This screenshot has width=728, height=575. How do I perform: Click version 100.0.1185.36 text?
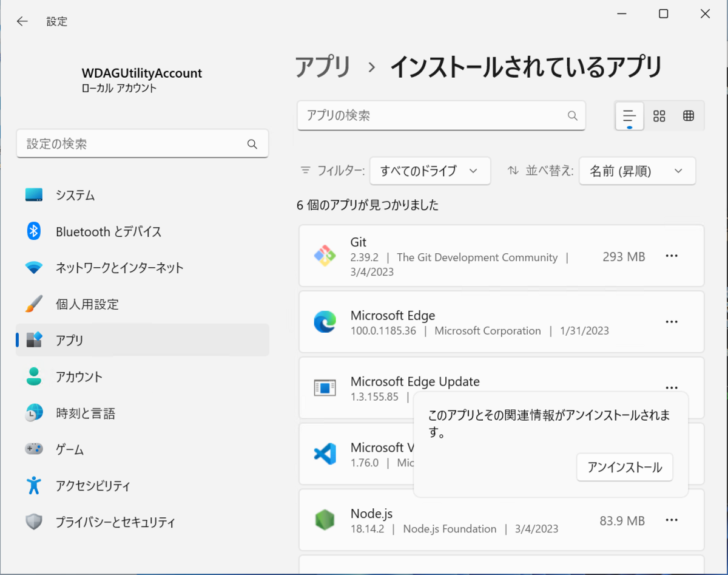point(383,331)
